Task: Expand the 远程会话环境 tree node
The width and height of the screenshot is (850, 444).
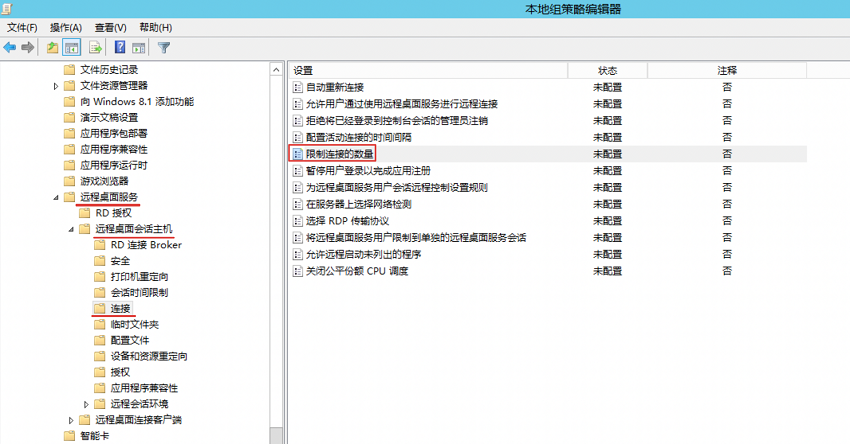Action: pos(86,404)
